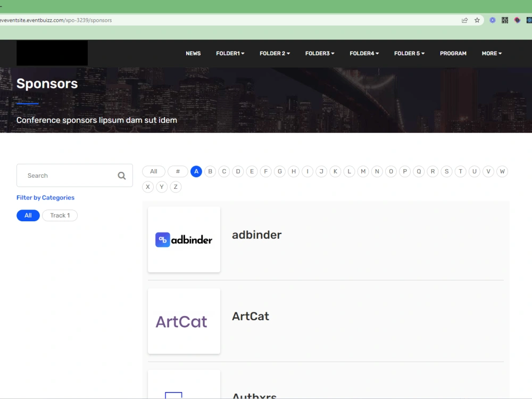Select the All category filter

tap(28, 215)
